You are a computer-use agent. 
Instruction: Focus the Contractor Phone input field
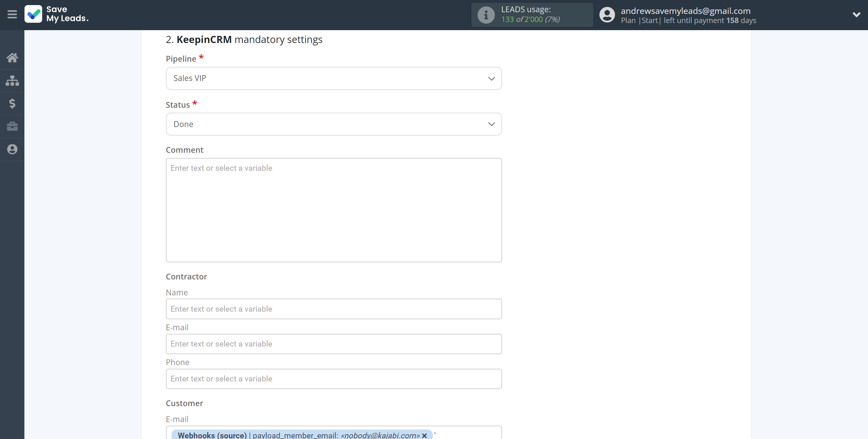click(x=334, y=379)
